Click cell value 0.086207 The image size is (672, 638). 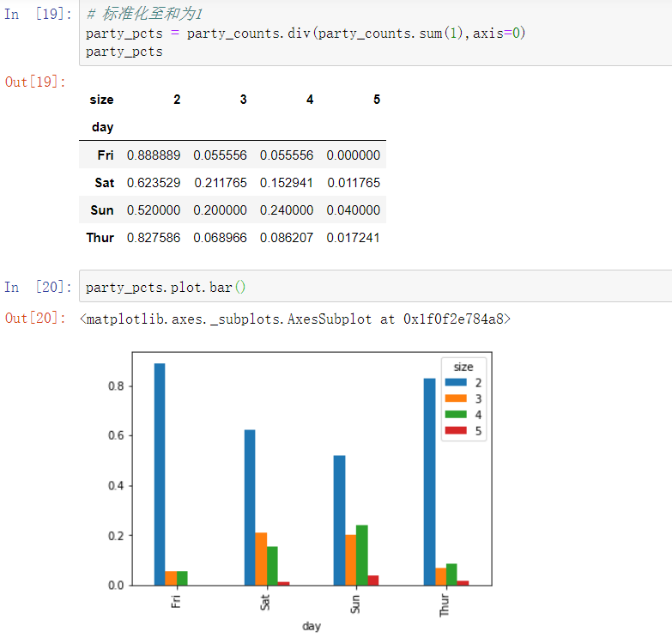[x=287, y=238]
